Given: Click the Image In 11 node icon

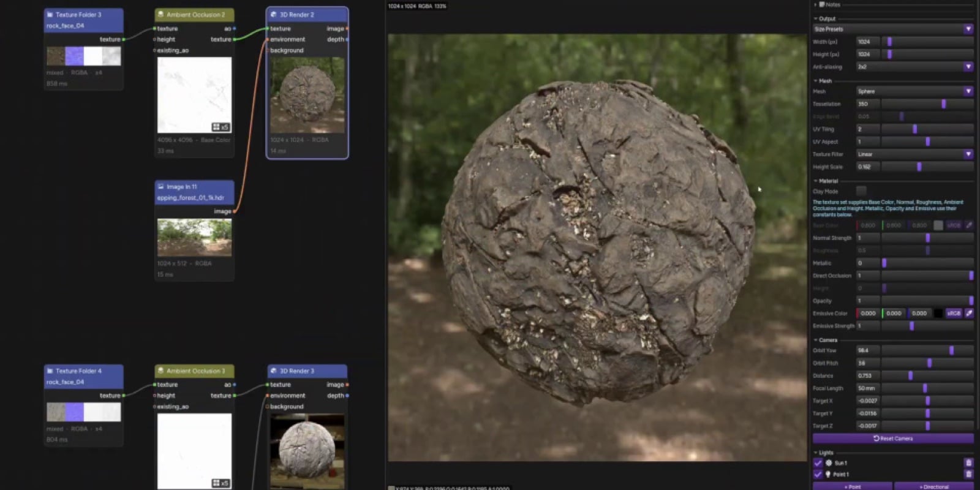Looking at the screenshot, I should coord(161,187).
